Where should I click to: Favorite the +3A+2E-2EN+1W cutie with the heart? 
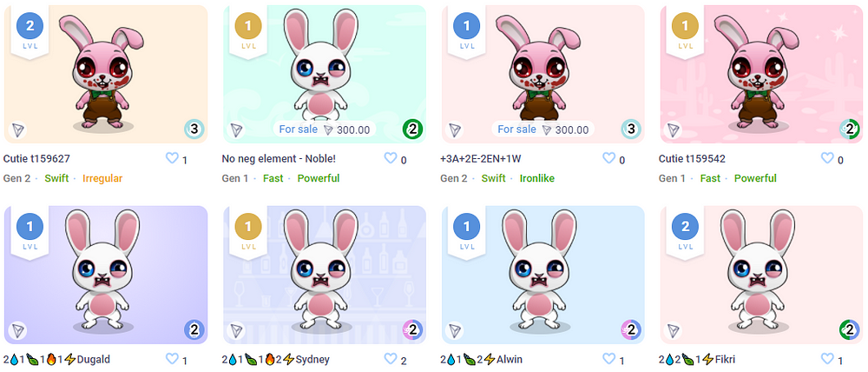[x=609, y=158]
